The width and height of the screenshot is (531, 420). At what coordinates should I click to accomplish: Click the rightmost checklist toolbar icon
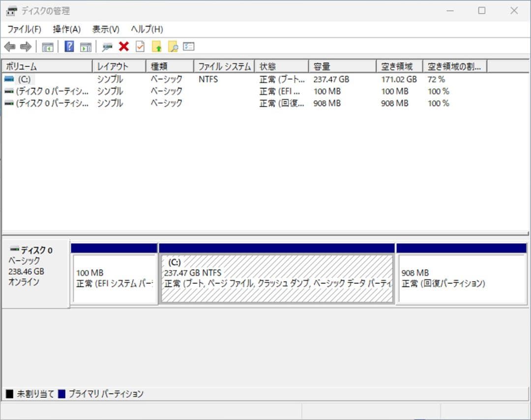(188, 47)
